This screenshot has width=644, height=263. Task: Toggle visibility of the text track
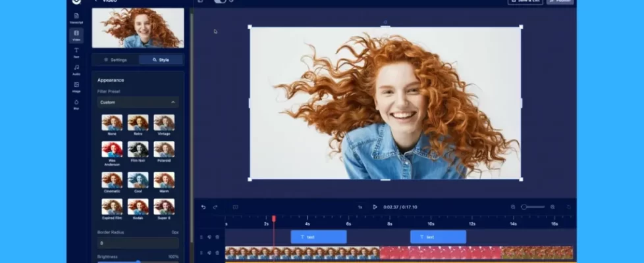(209, 237)
